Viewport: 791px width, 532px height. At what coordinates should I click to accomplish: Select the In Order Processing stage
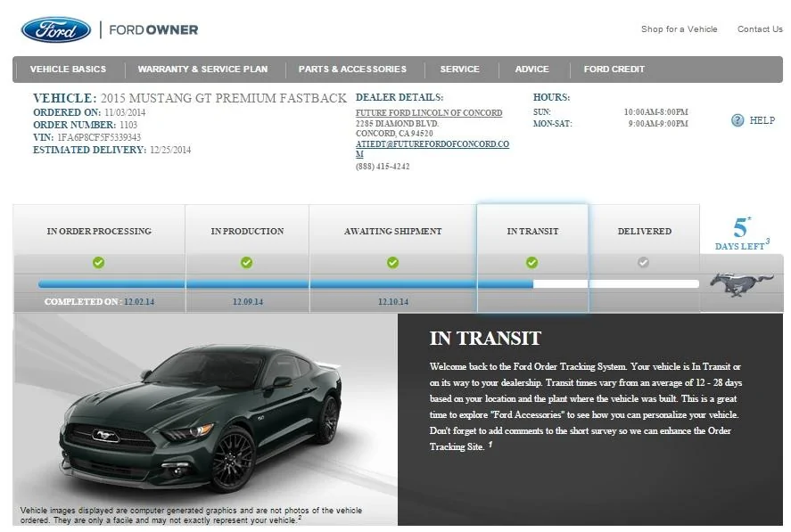coord(99,231)
